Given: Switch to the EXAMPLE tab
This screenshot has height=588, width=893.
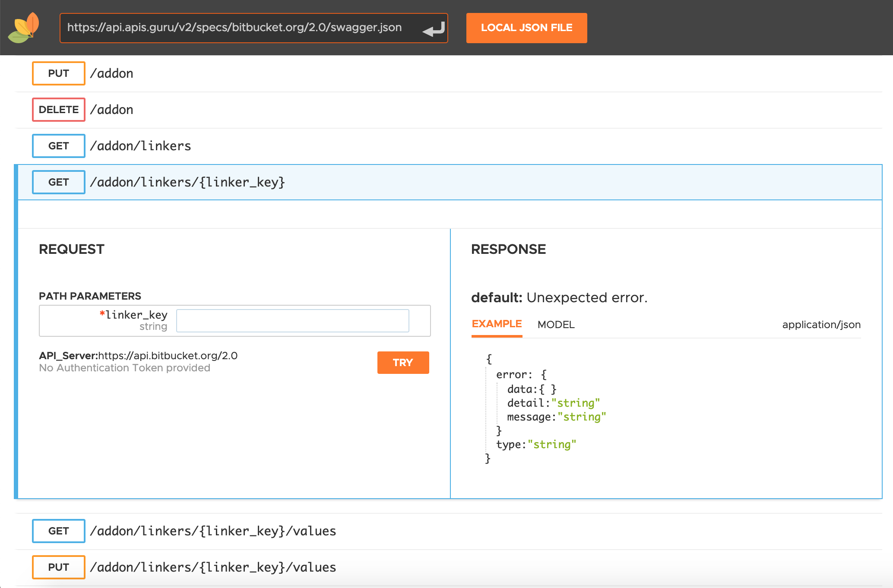Looking at the screenshot, I should (497, 324).
